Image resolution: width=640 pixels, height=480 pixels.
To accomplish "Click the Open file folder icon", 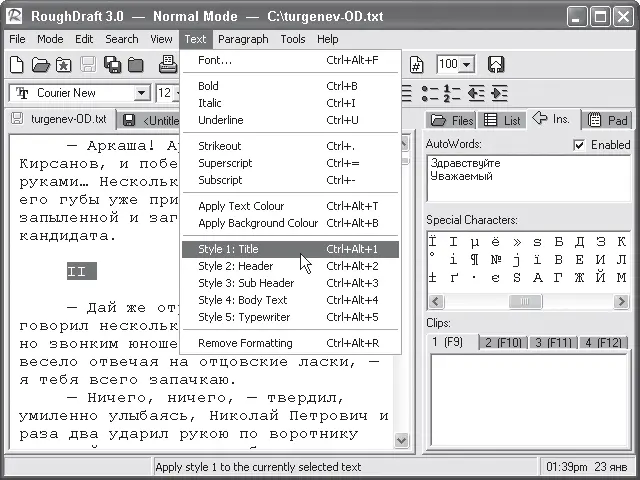I will [40, 65].
